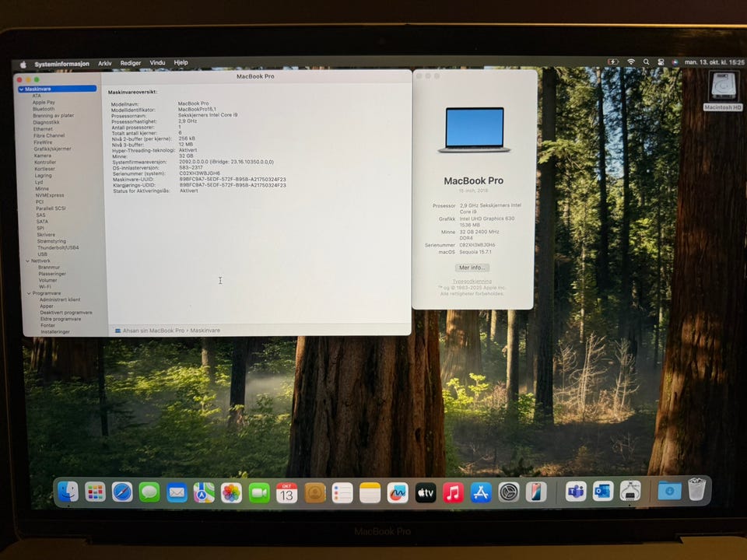This screenshot has width=747, height=560.
Task: Launch FaceTime from the Dock
Action: pyautogui.click(x=259, y=493)
